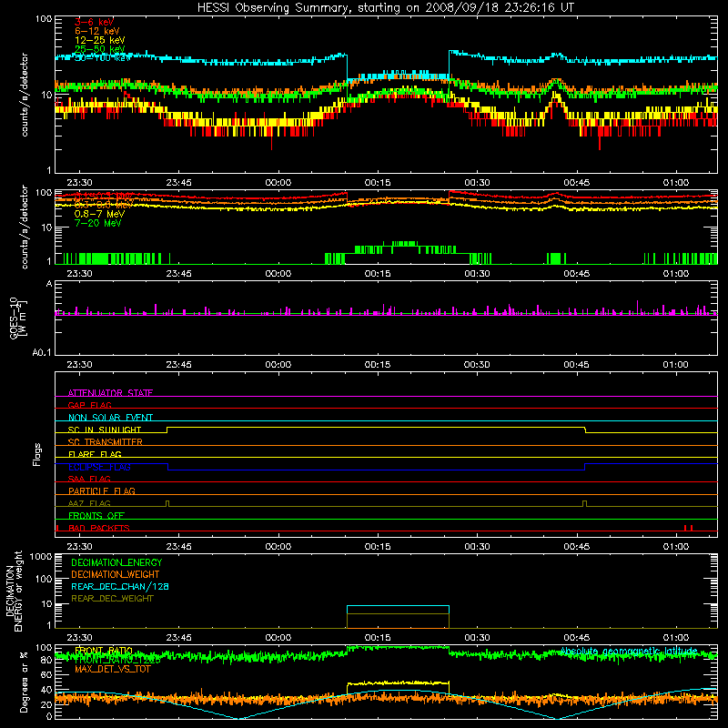Image resolution: width=728 pixels, height=728 pixels.
Task: Click the HESSI Observing Summary plot title
Action: 385,7
